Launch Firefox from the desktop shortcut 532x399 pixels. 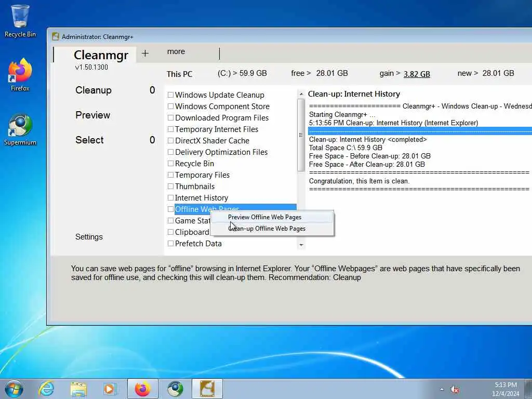point(20,75)
